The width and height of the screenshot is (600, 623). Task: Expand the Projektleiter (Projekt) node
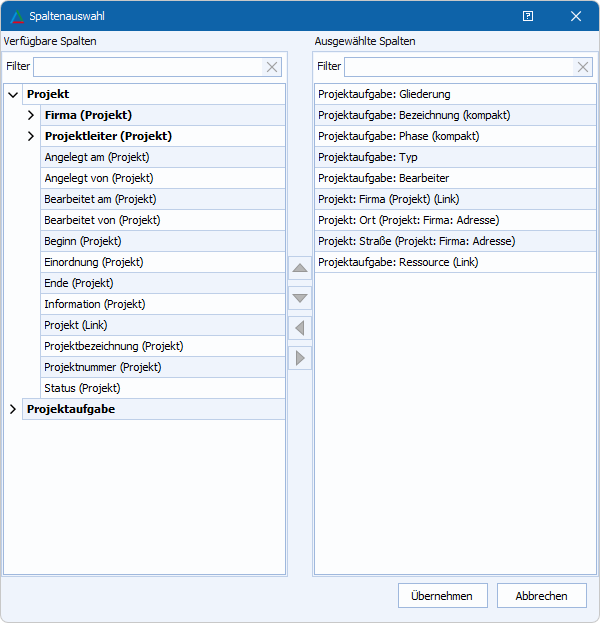pyautogui.click(x=32, y=136)
